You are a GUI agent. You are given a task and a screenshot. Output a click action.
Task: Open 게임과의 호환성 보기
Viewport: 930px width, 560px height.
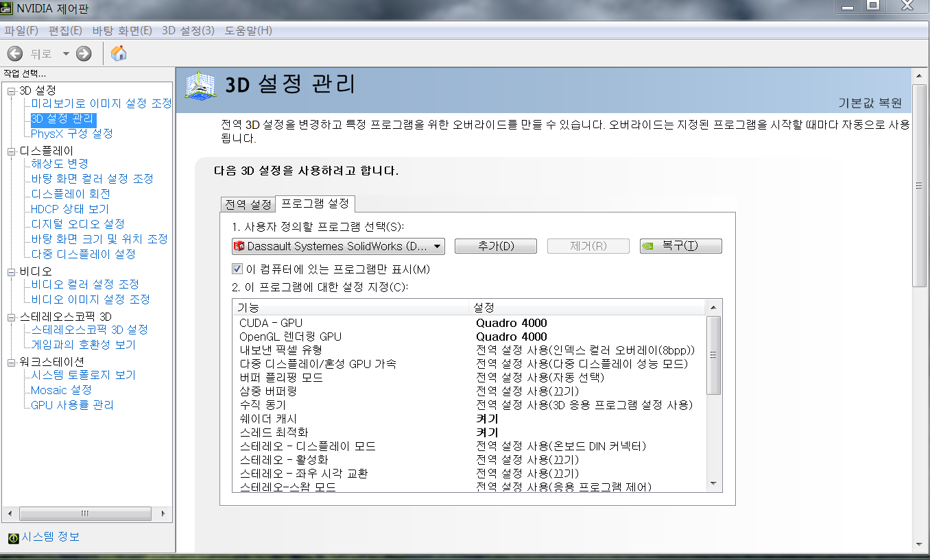click(83, 345)
